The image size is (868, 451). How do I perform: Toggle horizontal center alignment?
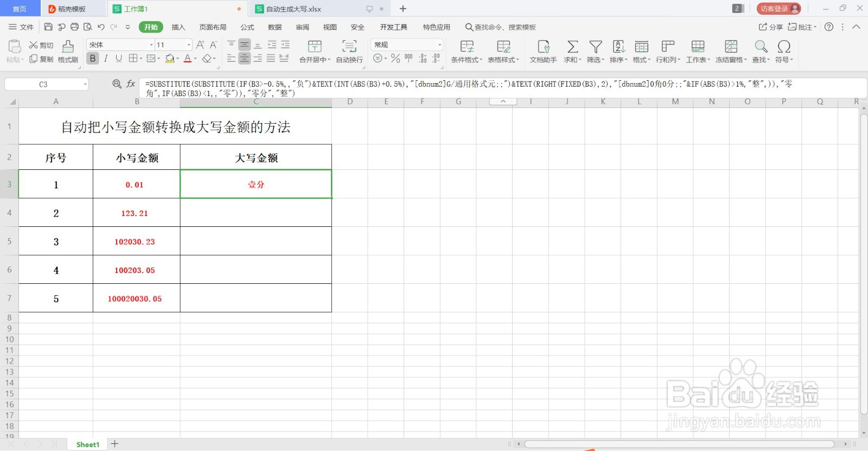pyautogui.click(x=245, y=59)
